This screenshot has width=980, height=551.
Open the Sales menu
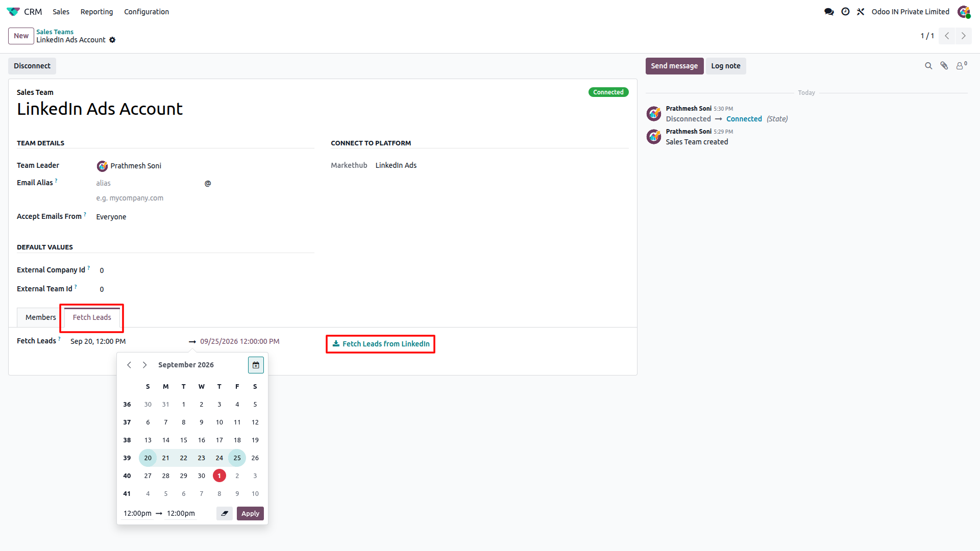(61, 11)
